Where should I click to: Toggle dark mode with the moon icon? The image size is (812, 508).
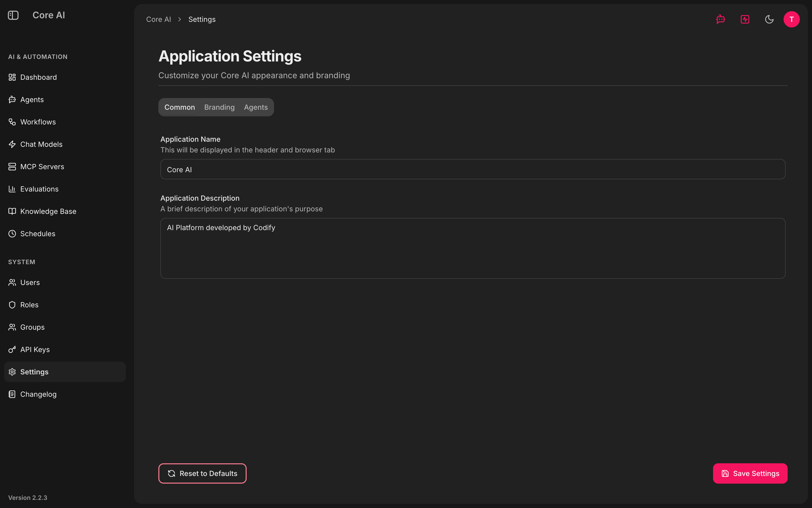click(x=769, y=19)
